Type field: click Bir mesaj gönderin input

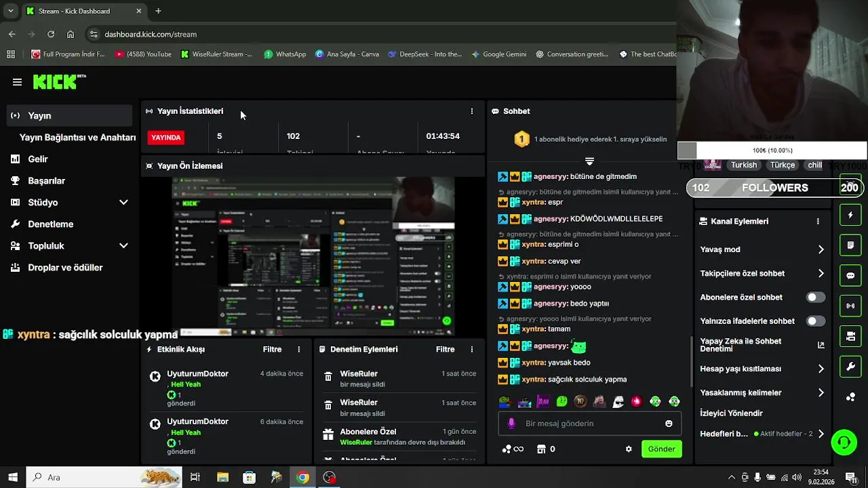tap(590, 423)
